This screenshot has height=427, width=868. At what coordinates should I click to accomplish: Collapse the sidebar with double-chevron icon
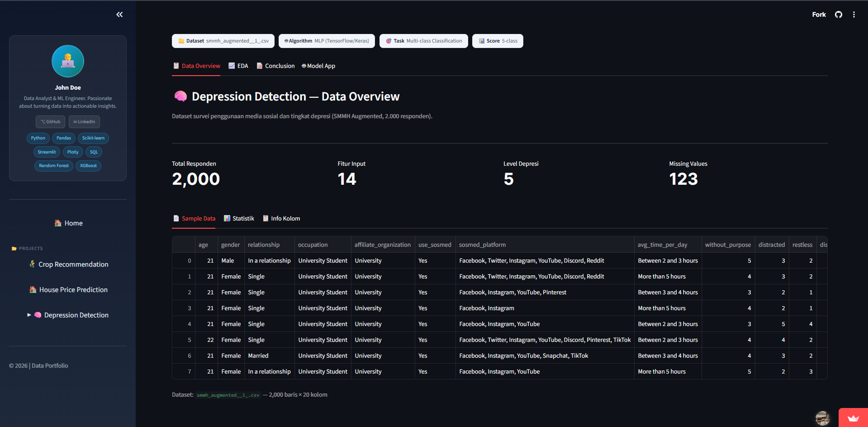coord(119,14)
